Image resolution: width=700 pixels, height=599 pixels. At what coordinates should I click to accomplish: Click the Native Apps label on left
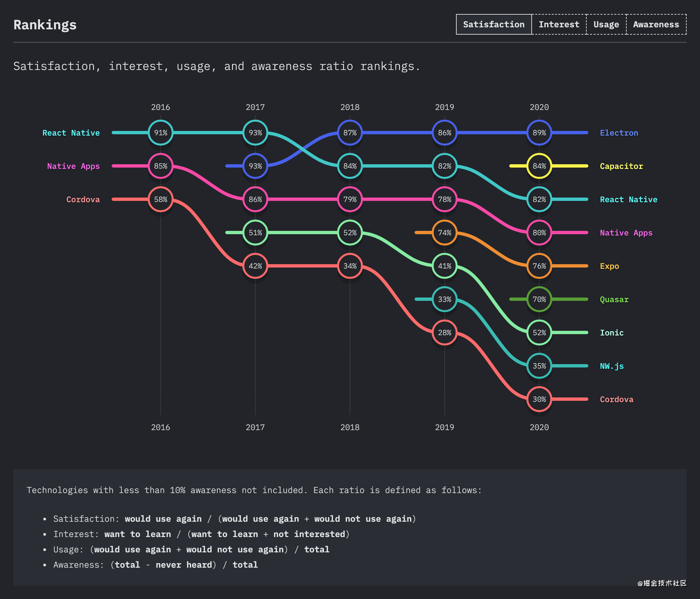click(x=73, y=166)
